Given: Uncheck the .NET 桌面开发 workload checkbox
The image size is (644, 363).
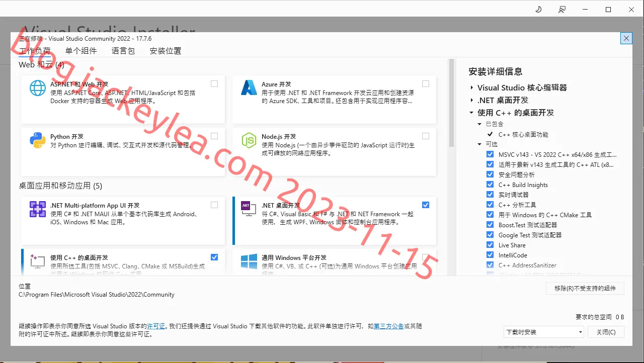Looking at the screenshot, I should tap(426, 205).
